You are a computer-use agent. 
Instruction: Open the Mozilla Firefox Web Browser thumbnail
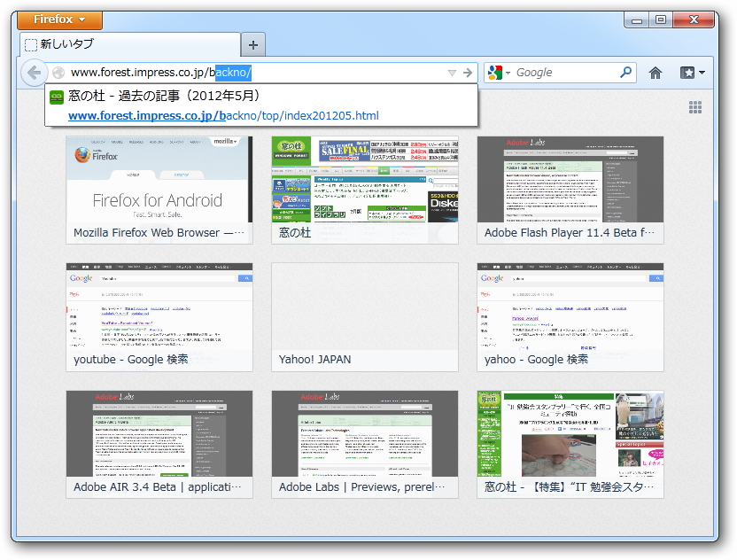coord(159,190)
